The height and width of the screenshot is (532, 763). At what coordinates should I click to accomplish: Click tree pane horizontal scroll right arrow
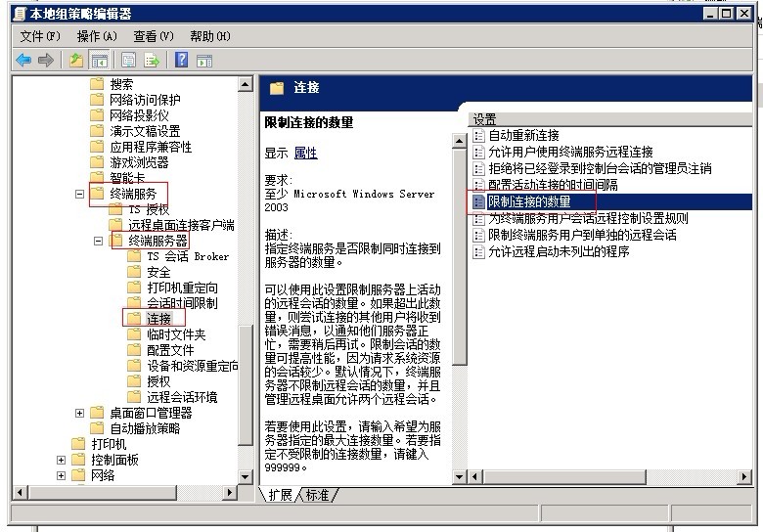pos(230,492)
